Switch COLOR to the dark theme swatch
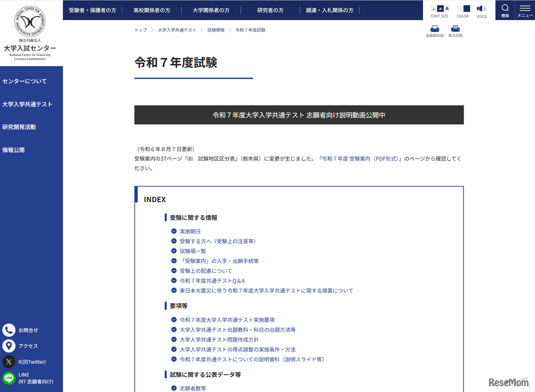Screen dimensions: 535x392 tap(466, 8)
